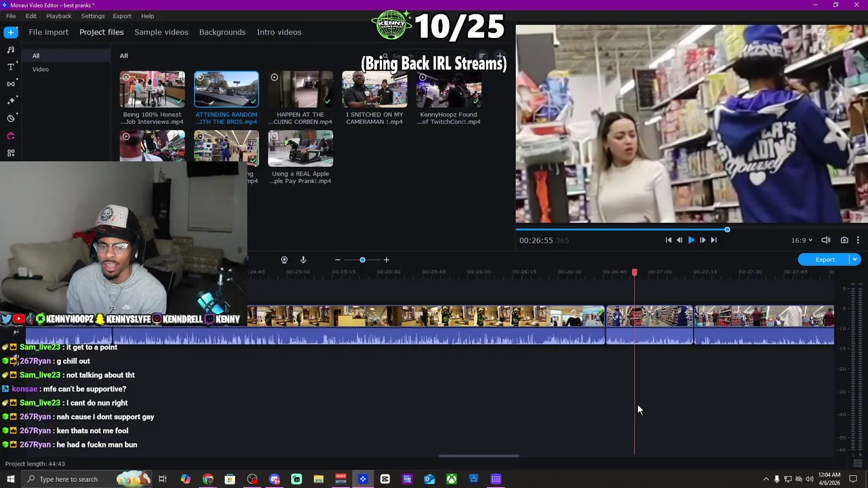Open the Help menu
This screenshot has height=488, width=868.
coord(147,16)
